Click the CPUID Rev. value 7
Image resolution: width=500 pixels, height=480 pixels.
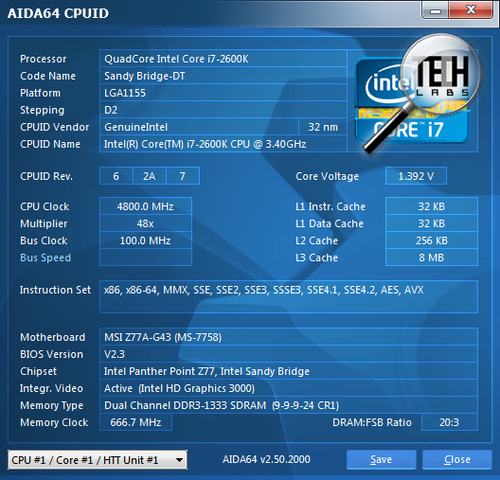(x=183, y=176)
